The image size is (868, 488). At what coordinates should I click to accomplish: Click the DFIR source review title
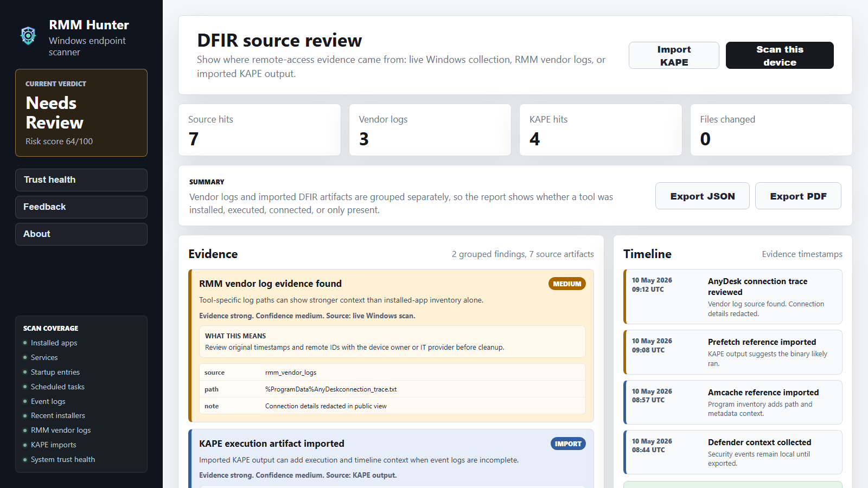(279, 41)
